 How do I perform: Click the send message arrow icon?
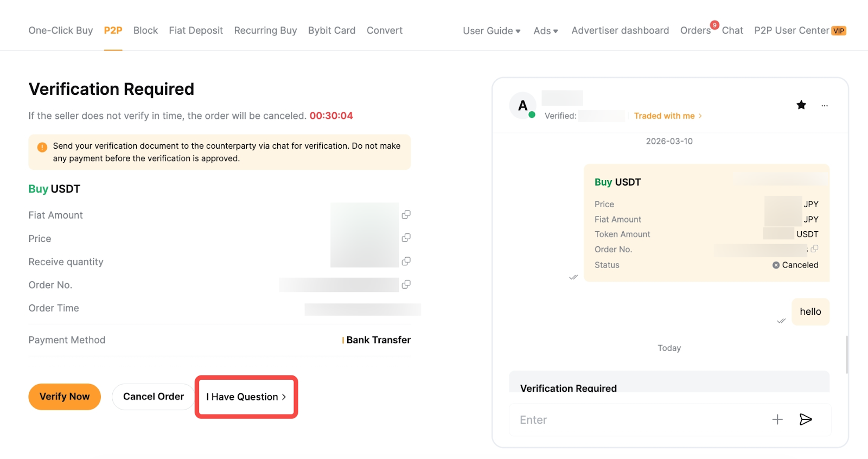pyautogui.click(x=806, y=419)
